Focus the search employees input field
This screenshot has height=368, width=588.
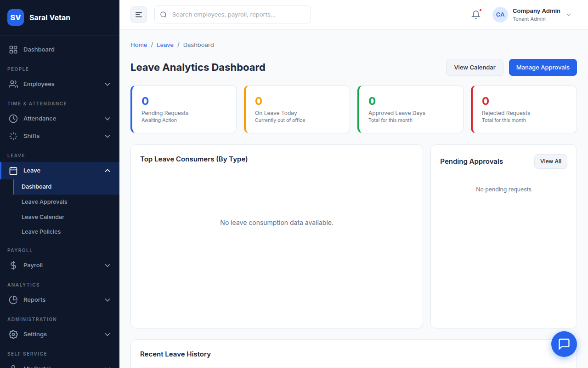pos(232,15)
